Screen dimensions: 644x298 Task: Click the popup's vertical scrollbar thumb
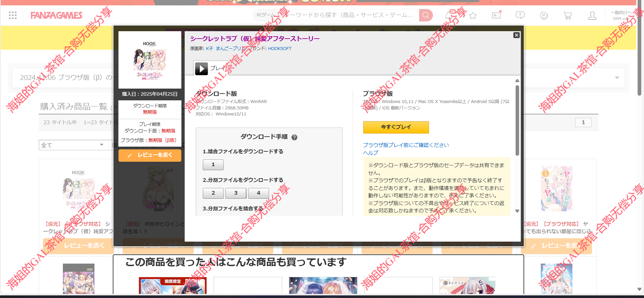(517, 120)
